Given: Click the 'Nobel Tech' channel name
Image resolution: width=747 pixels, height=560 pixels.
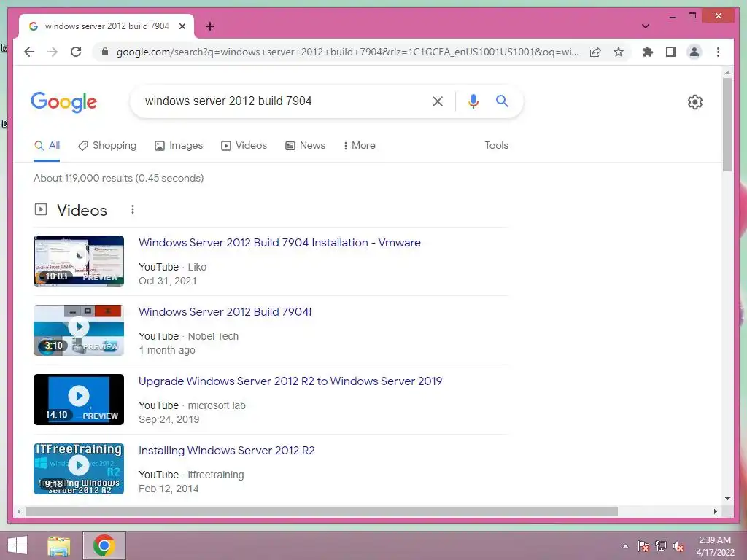Looking at the screenshot, I should point(213,336).
